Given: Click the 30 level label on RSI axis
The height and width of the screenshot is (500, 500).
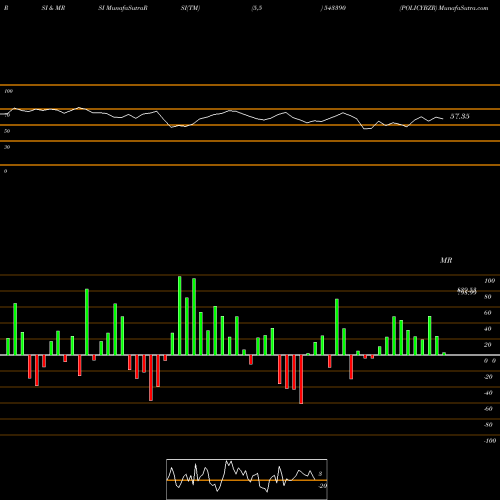Looking at the screenshot, I should [x=7, y=147].
